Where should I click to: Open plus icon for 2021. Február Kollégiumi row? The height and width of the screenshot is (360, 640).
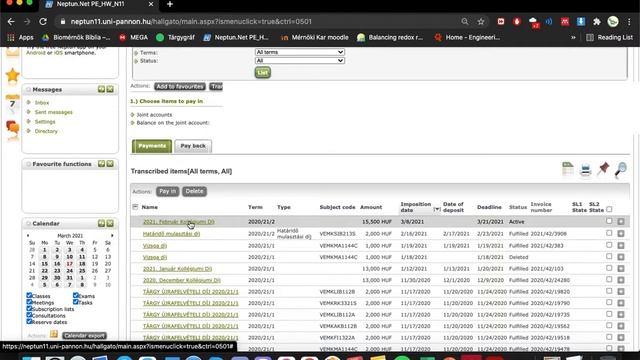[x=621, y=222]
